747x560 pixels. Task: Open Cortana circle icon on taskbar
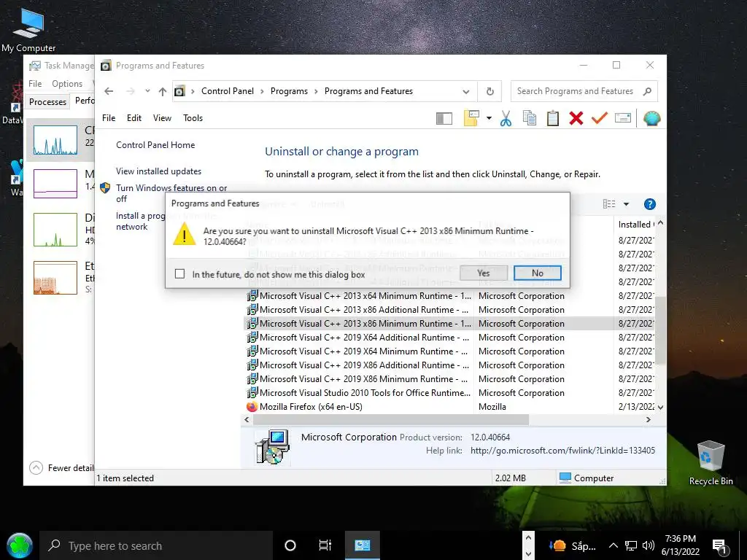[x=290, y=545]
